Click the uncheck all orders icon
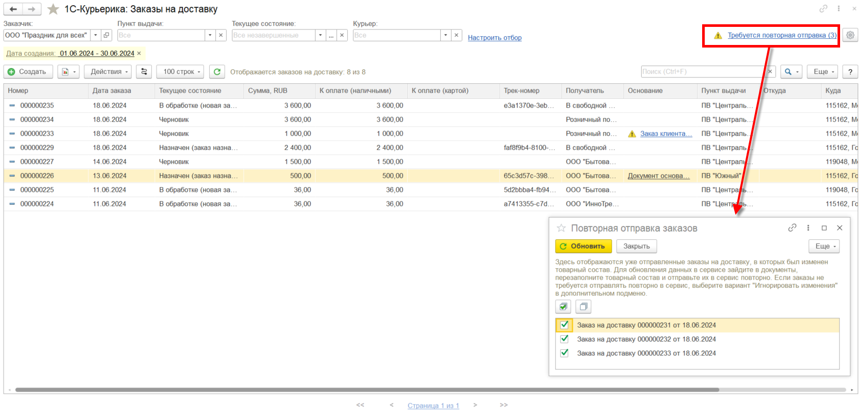 583,306
